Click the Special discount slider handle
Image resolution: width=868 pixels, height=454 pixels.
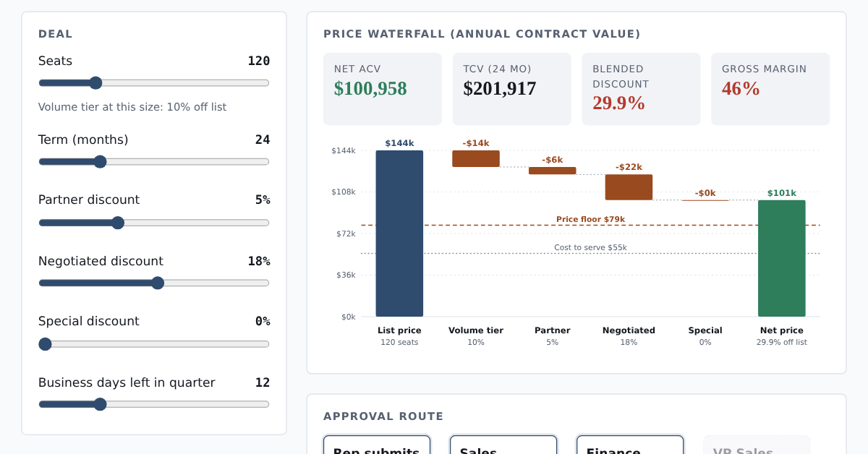46,344
